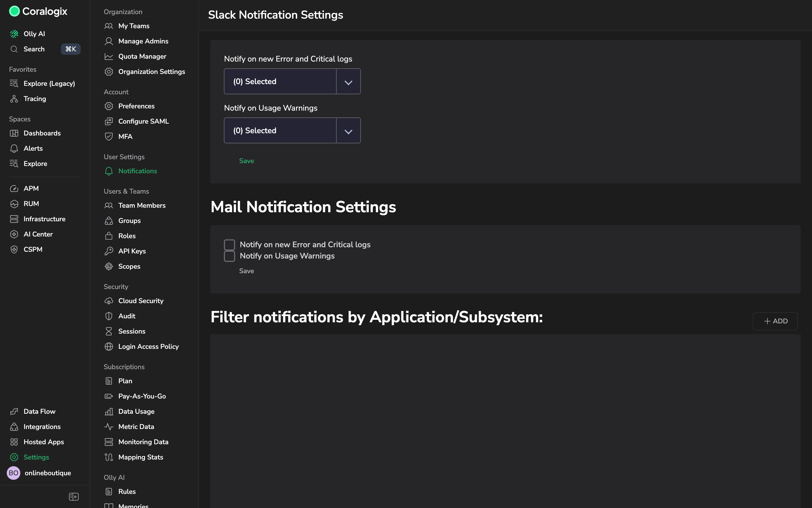Open Quota Manager
Screen dimensions: 812x508
142,56
